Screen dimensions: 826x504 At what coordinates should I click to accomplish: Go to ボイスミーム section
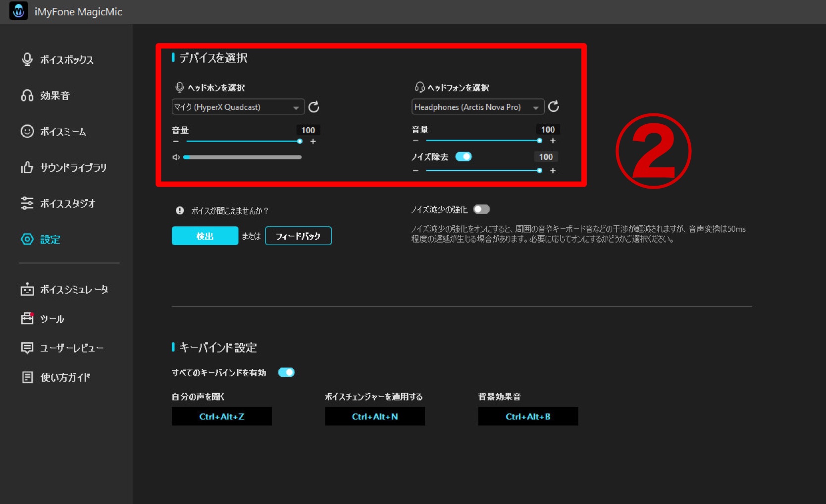point(63,131)
